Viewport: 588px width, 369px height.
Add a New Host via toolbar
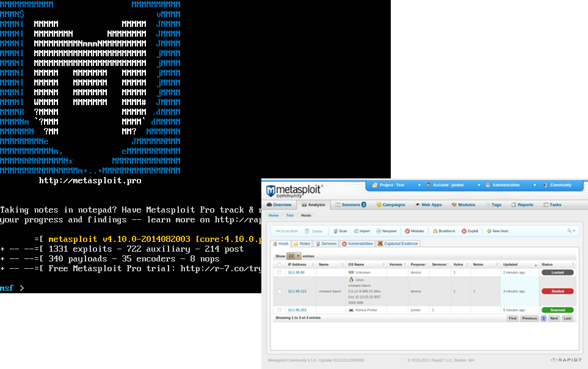[497, 231]
